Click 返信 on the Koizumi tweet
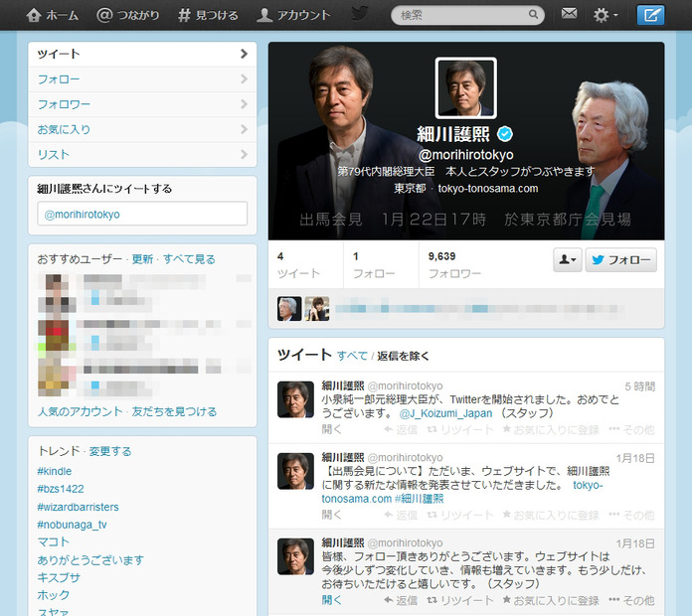692x616 pixels. (x=401, y=429)
